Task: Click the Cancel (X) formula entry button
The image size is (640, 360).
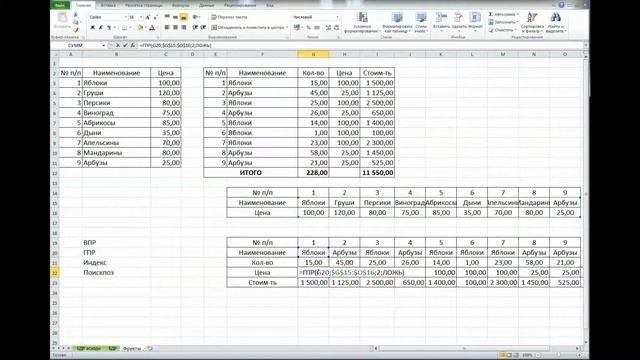Action: coord(118,45)
